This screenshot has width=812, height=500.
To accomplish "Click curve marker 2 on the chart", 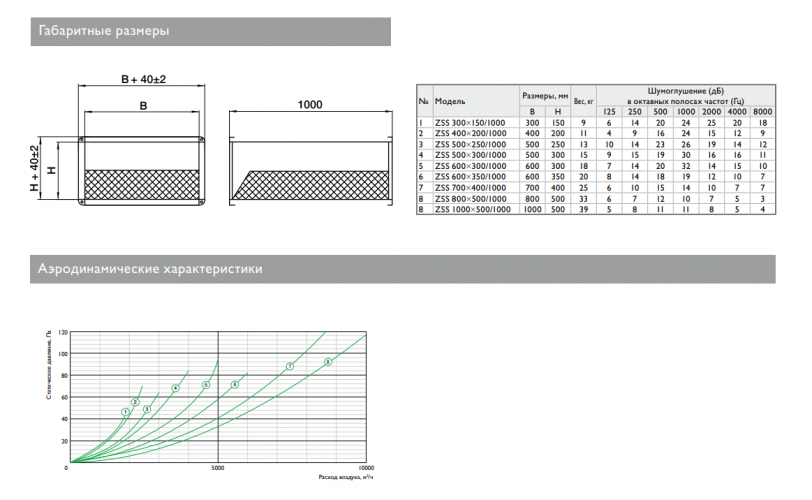I will (135, 402).
